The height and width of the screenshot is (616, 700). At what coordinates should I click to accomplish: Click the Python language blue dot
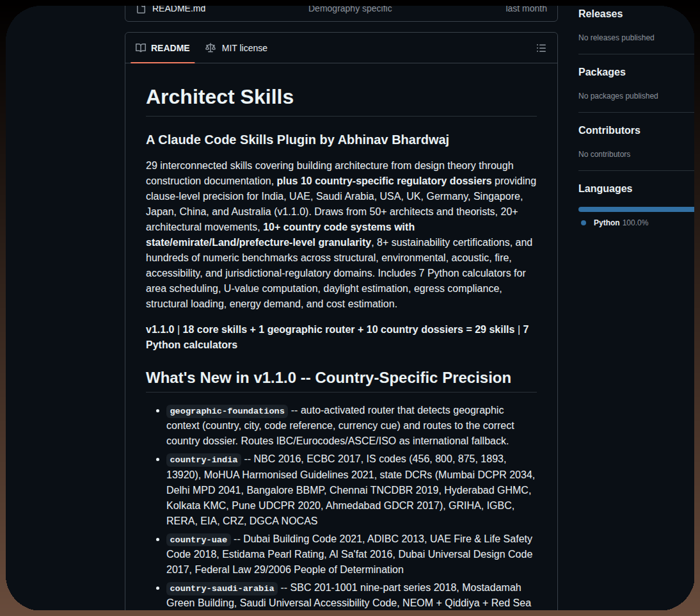click(583, 223)
